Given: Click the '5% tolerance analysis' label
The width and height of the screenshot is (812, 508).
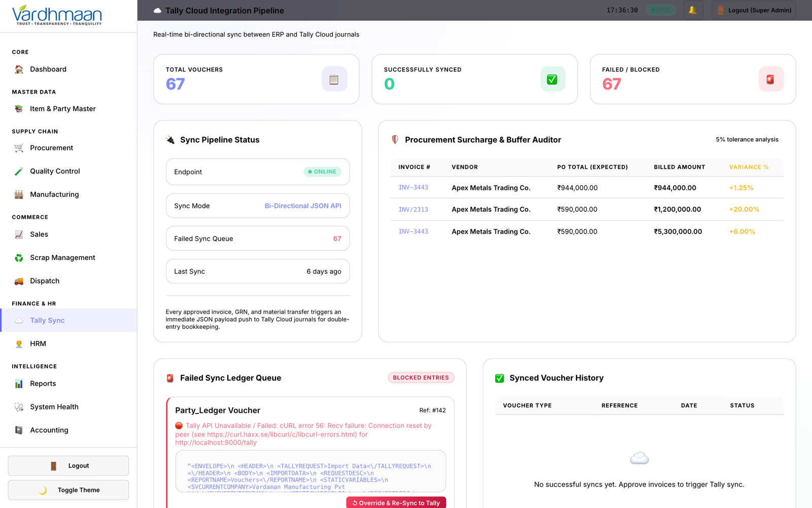Looking at the screenshot, I should [747, 140].
